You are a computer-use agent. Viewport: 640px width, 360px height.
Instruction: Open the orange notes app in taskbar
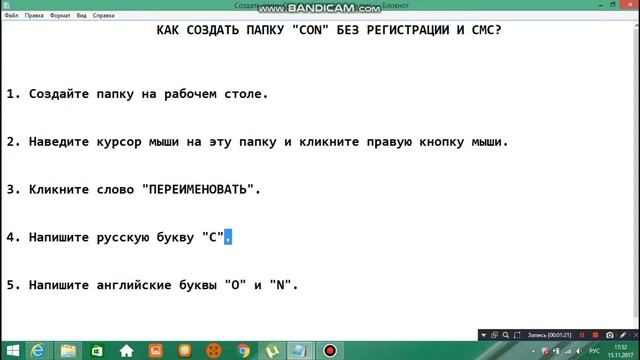click(x=184, y=351)
